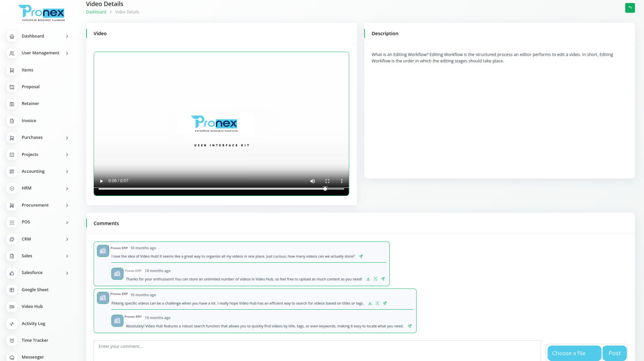The height and width of the screenshot is (361, 644).
Task: Open the Items menu entry
Action: (x=28, y=70)
